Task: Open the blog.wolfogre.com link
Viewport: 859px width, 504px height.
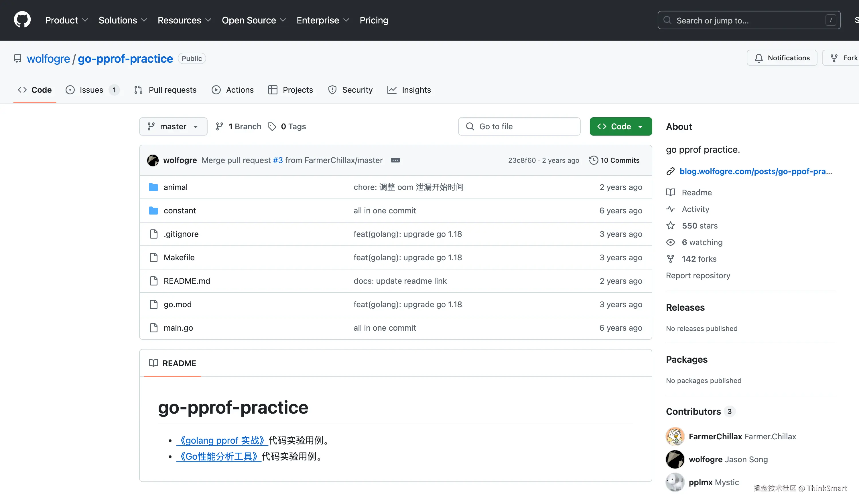Action: coord(755,171)
